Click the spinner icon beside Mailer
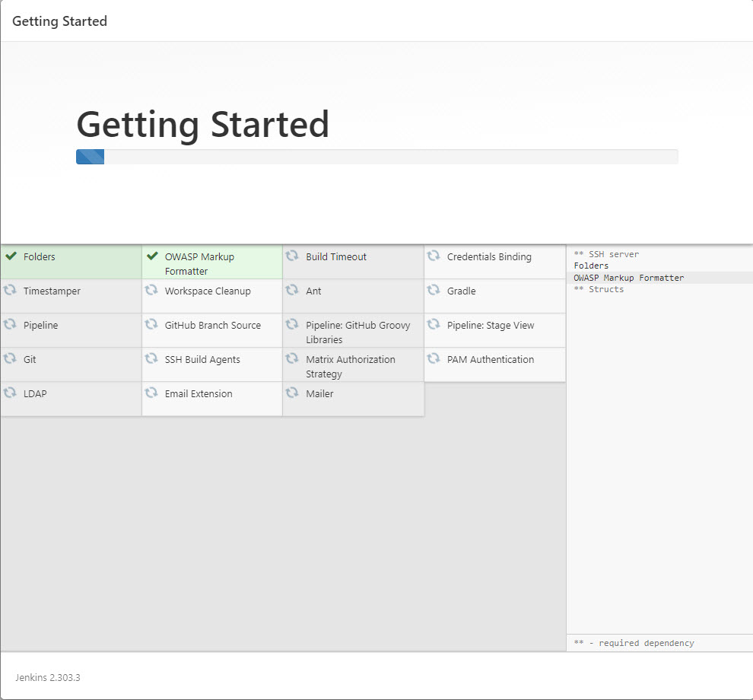The width and height of the screenshot is (753, 700). [x=292, y=393]
